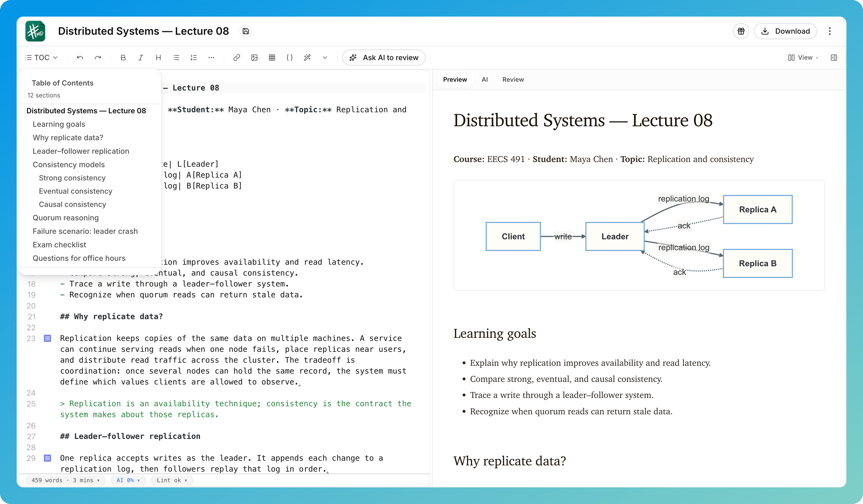The image size is (863, 504).
Task: Click the green blockquote line in editor
Action: (236, 409)
